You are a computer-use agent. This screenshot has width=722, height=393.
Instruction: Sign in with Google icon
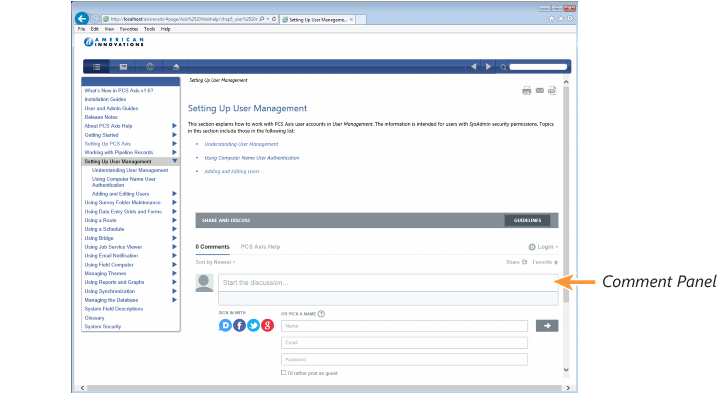(x=268, y=325)
